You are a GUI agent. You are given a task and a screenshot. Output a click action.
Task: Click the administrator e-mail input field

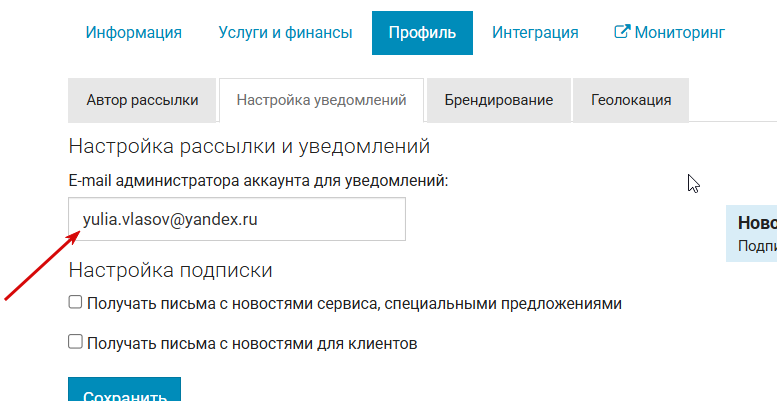coord(237,219)
